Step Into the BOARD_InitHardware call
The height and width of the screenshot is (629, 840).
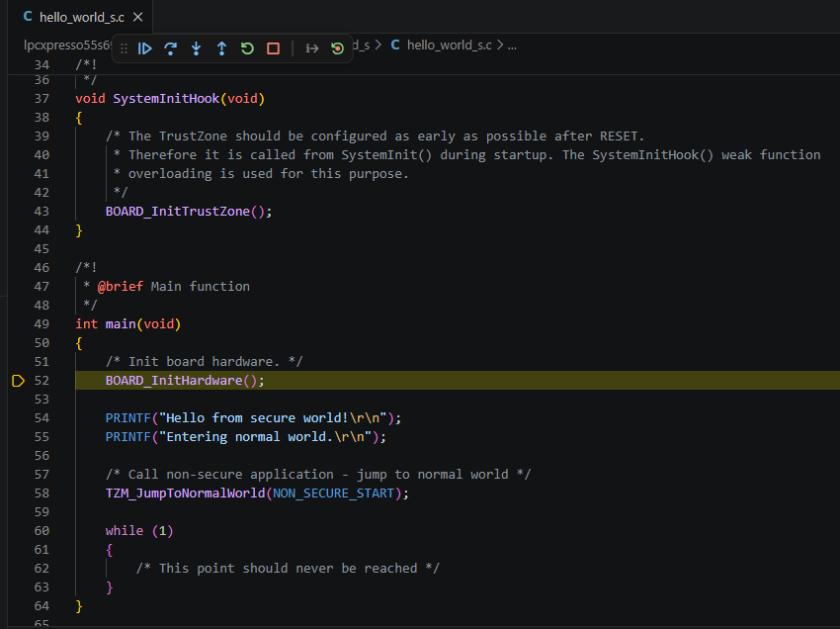196,47
